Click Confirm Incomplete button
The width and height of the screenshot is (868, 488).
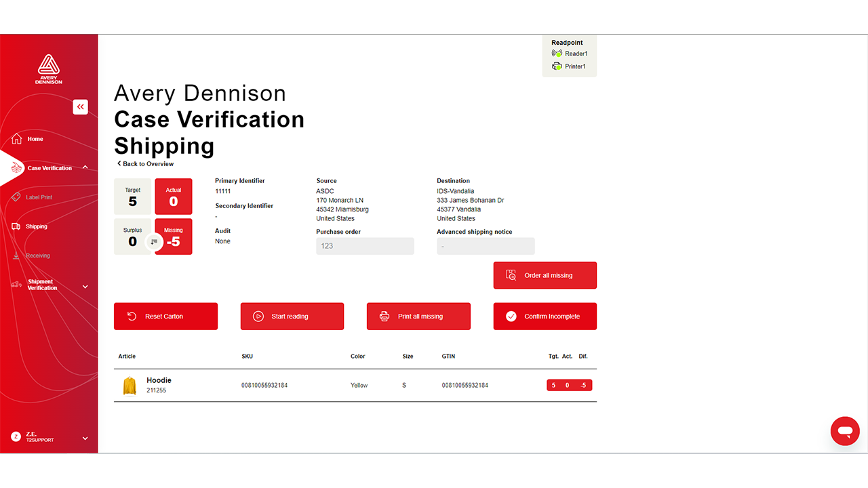pos(545,317)
